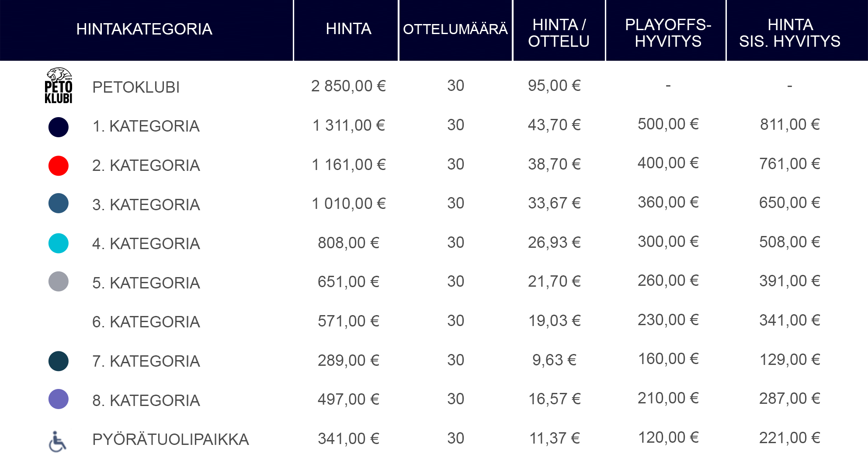The height and width of the screenshot is (472, 868).
Task: Select the dark navy 1. Kategoria dot
Action: click(58, 127)
